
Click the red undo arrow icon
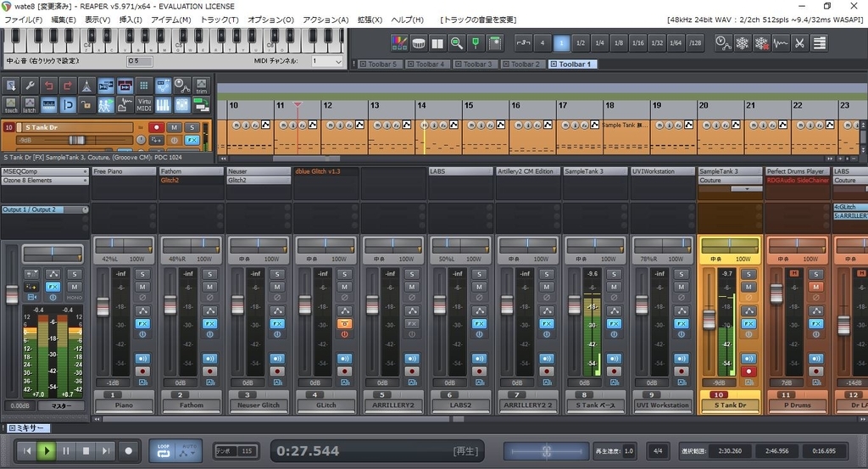(x=48, y=86)
